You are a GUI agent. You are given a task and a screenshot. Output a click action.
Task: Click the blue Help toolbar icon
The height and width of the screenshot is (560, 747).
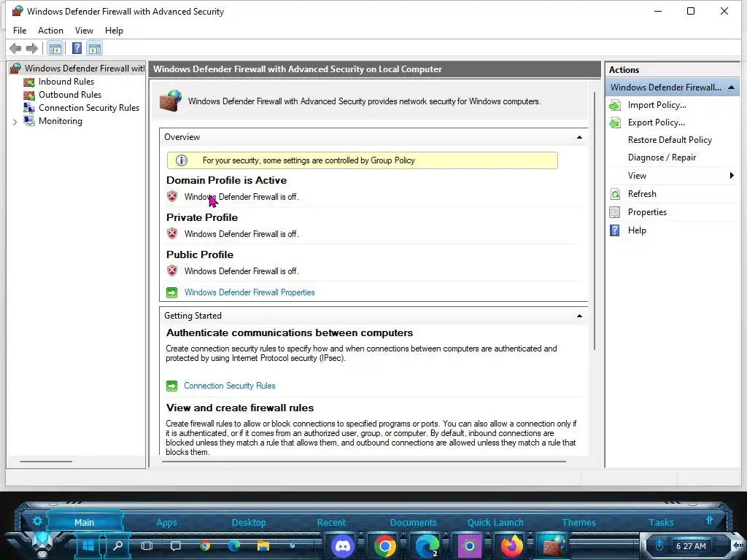[x=77, y=49]
